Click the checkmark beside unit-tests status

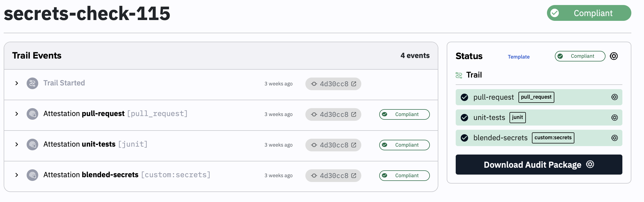464,118
